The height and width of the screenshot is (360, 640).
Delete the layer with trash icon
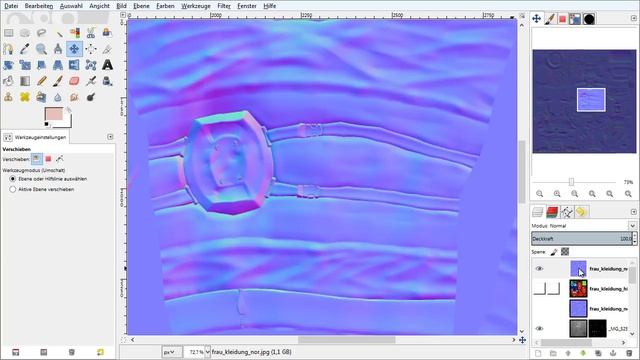[629, 353]
